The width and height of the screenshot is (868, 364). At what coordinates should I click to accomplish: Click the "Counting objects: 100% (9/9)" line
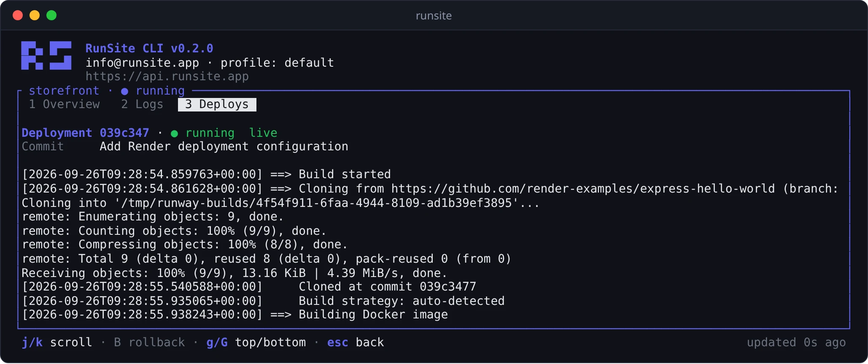[174, 231]
